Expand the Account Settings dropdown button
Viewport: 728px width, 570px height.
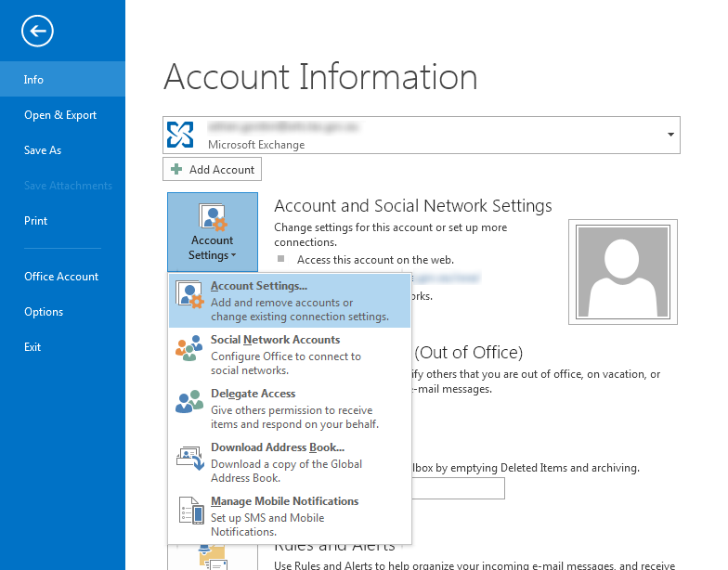pos(213,232)
